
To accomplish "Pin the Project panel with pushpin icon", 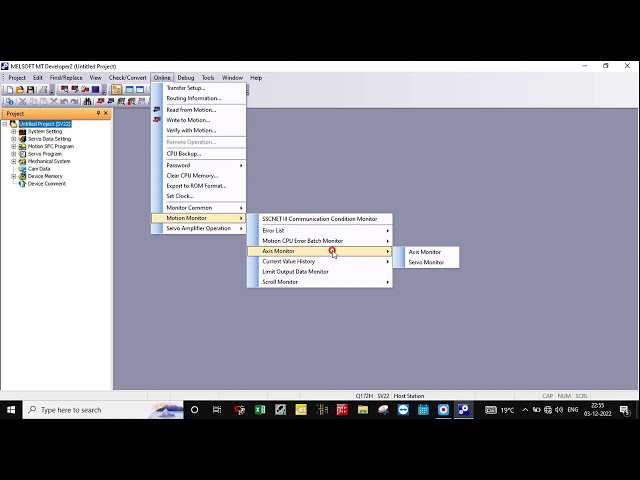I will coord(98,113).
